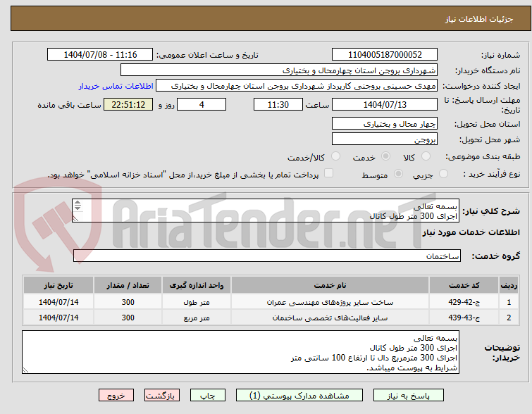Viewport: 532px width, 414px height.
Task: Click the جزئیات اطلاعات نیاز page title
Action: (478, 19)
